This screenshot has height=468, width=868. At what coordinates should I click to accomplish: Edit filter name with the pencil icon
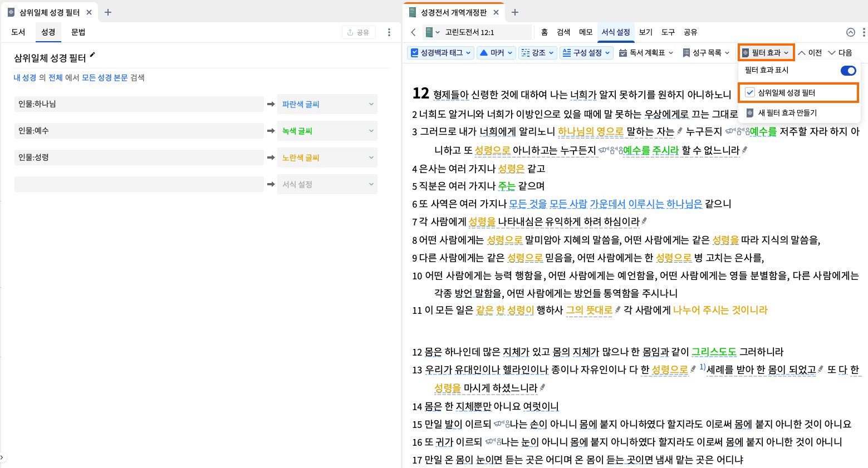(x=92, y=55)
